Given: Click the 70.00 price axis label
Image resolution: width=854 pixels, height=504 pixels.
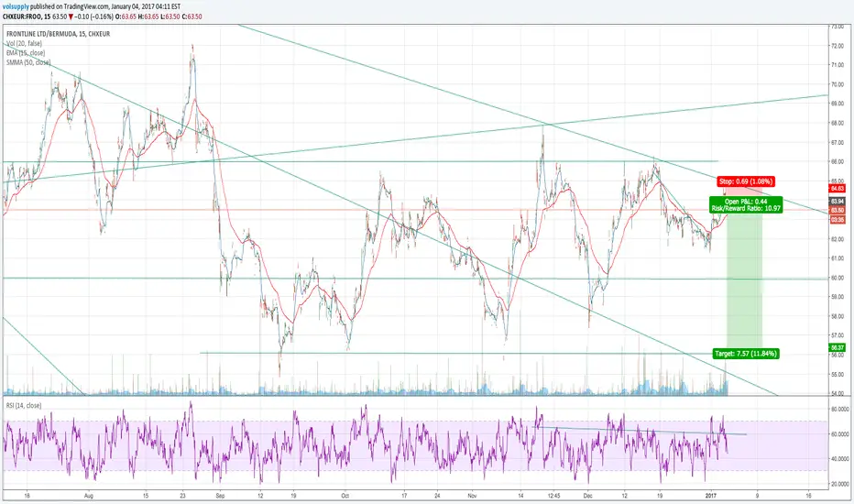Looking at the screenshot, I should click(838, 84).
